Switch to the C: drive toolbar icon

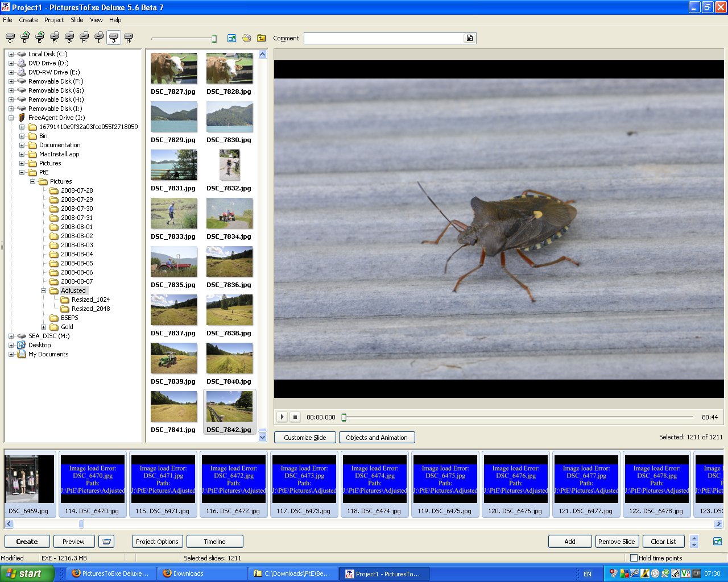[10, 38]
